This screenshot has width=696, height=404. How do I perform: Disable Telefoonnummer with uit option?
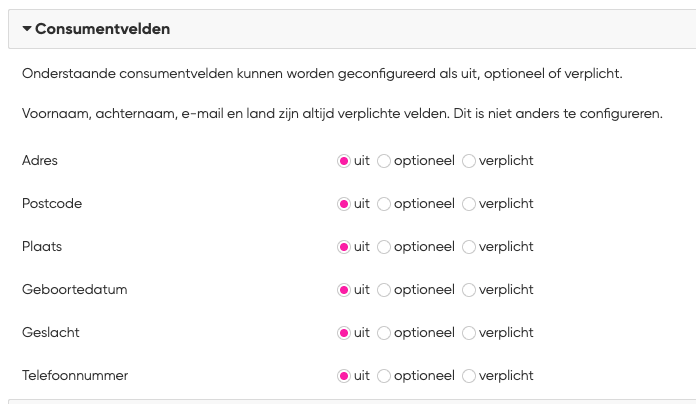click(344, 376)
